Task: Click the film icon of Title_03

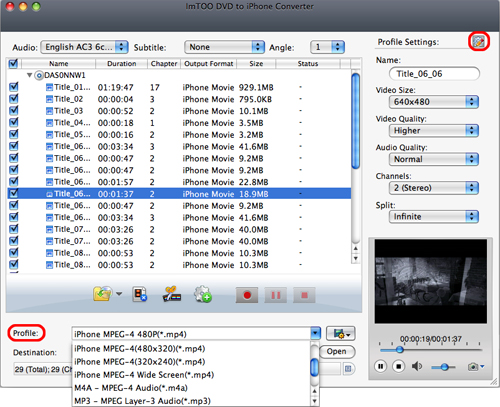Action: 49,111
